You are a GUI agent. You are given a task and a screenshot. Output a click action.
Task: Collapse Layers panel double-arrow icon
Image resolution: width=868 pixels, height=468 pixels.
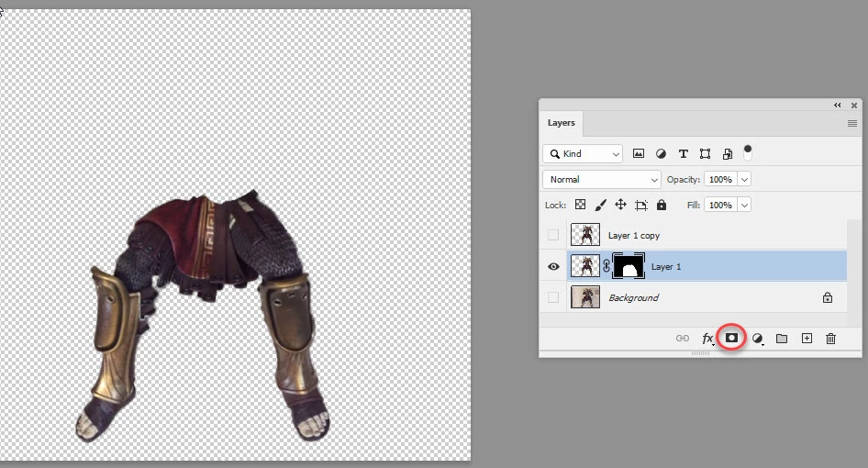point(838,106)
